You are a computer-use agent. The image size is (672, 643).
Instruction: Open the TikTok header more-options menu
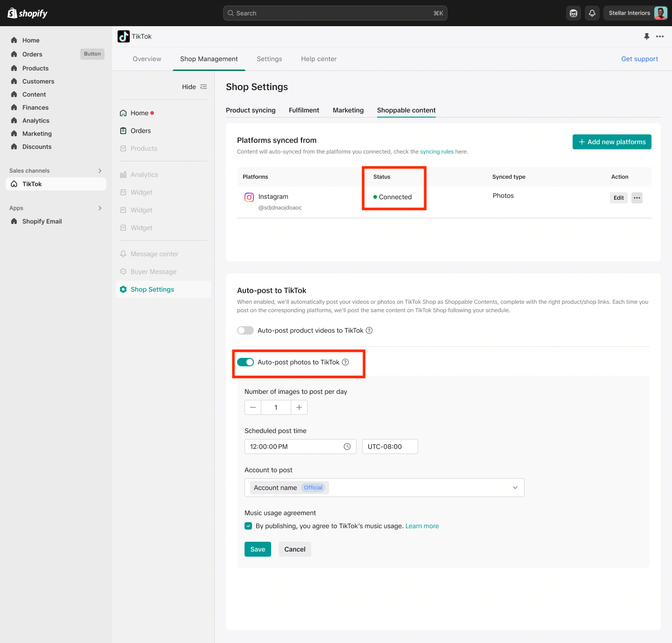[660, 36]
